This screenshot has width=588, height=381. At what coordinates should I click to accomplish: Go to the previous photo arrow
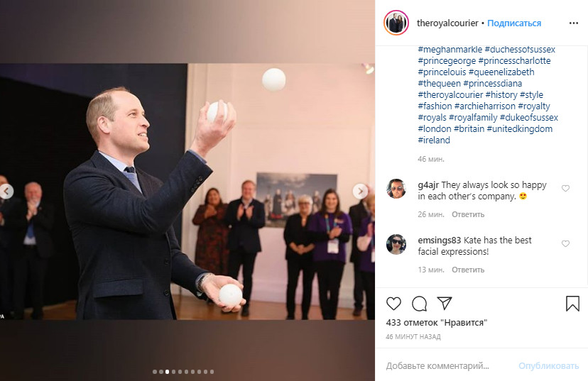[6, 192]
